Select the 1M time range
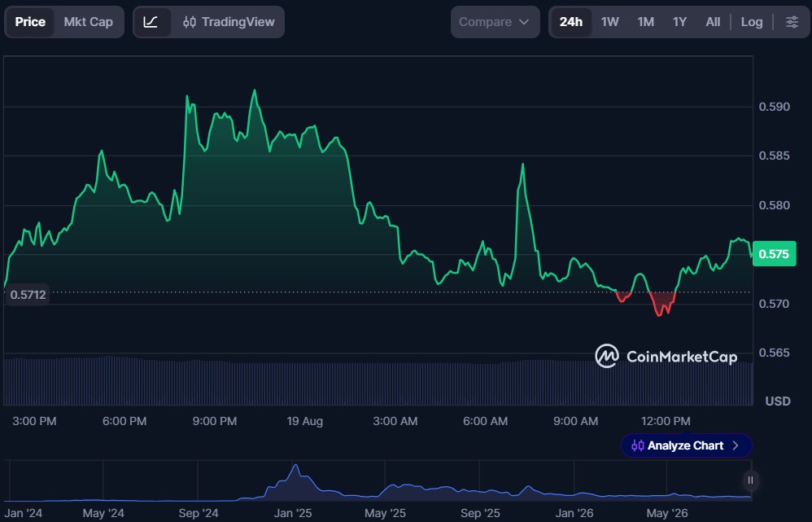Screen dimensions: 812x522 click(x=646, y=22)
